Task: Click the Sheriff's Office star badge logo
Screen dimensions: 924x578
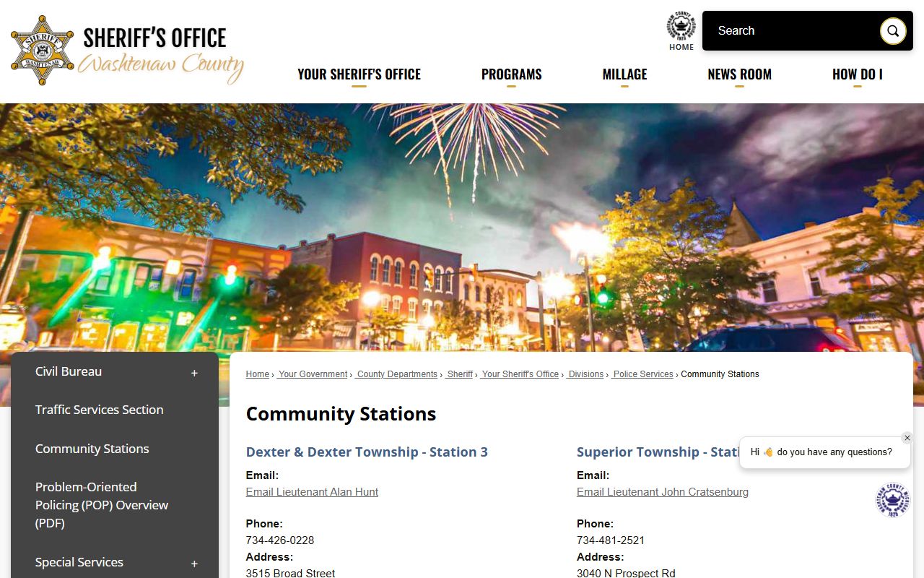Action: tap(43, 51)
